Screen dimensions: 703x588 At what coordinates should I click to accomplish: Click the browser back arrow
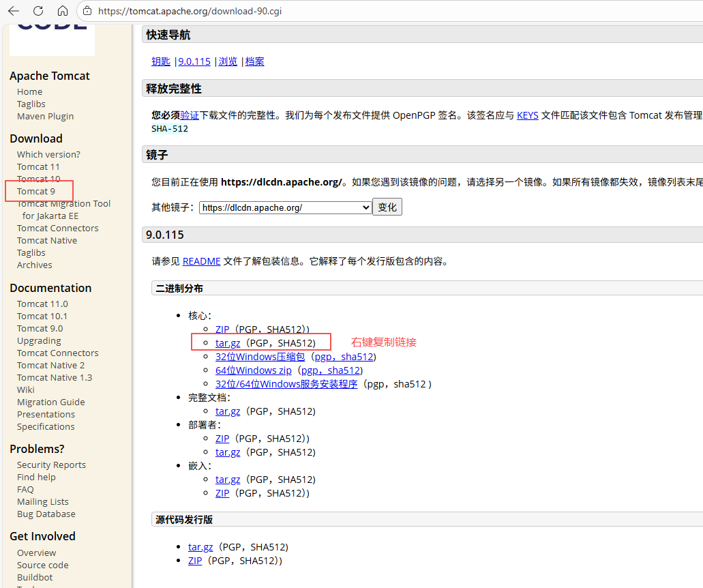pyautogui.click(x=14, y=11)
